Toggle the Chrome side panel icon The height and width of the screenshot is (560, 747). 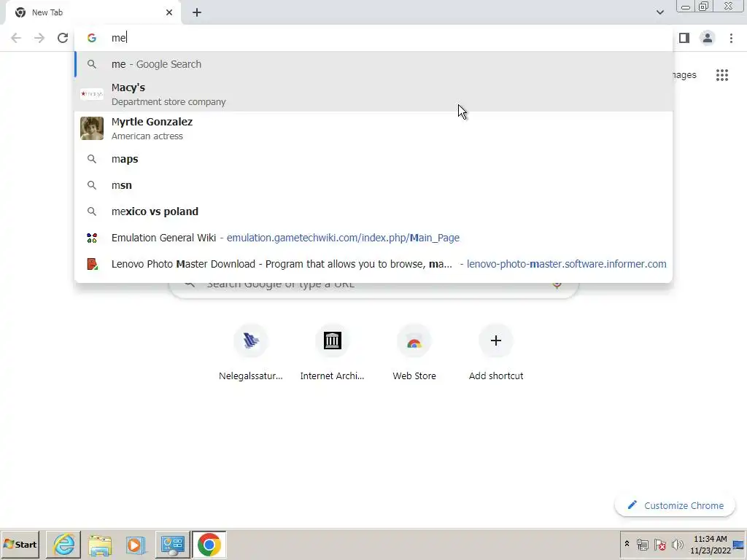(x=684, y=38)
